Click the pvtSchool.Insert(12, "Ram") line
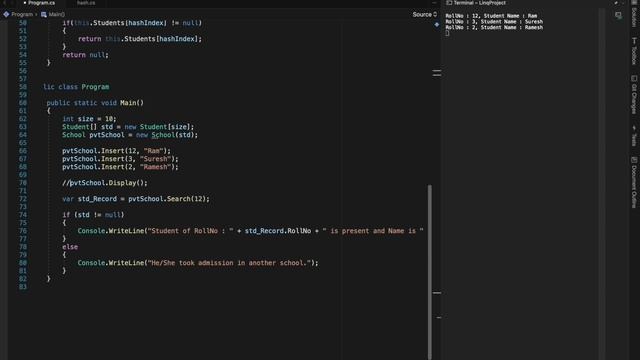The image size is (640, 360). [116, 151]
